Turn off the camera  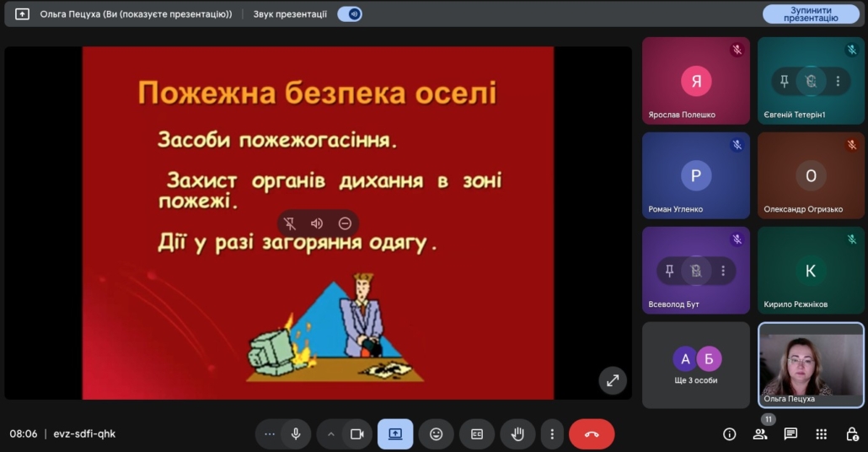[356, 434]
